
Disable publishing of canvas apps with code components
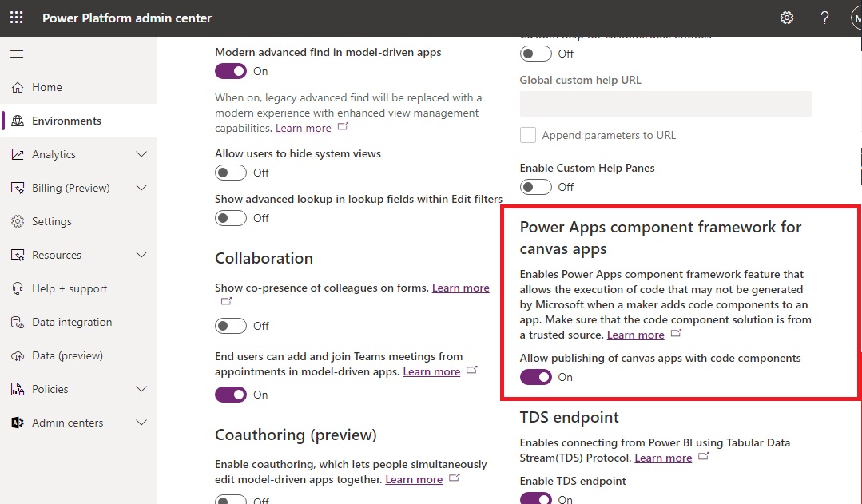click(x=535, y=376)
